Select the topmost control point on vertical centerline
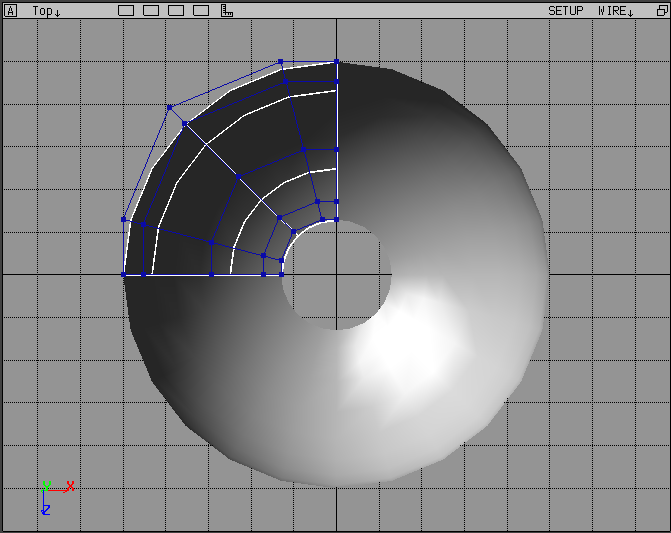 337,62
